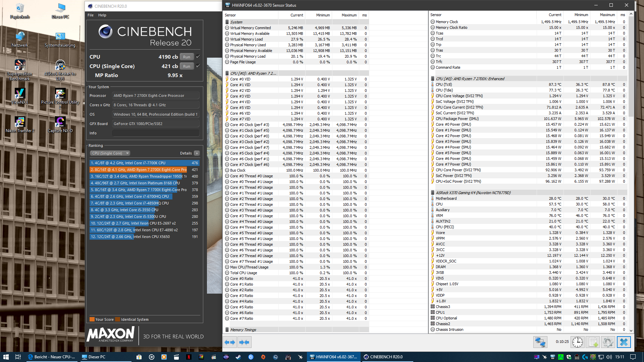The height and width of the screenshot is (362, 644).
Task: Toggle the CPU (Single Core) checkbox
Action: (198, 66)
